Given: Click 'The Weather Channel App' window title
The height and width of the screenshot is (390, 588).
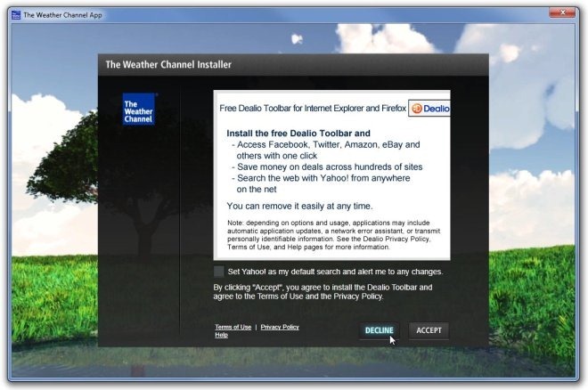Looking at the screenshot, I should point(62,15).
